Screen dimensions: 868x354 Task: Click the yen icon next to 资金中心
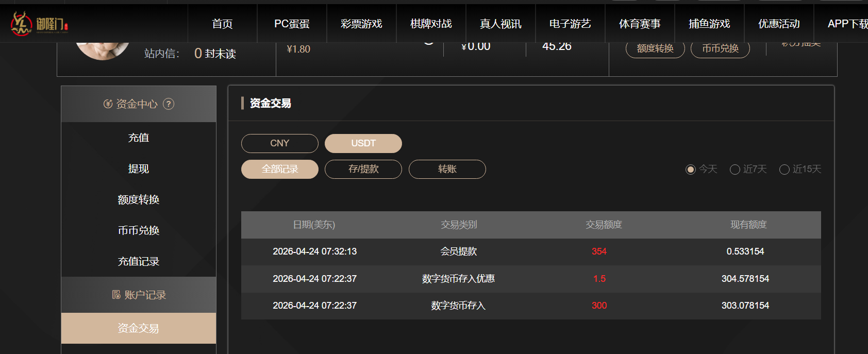click(x=108, y=104)
